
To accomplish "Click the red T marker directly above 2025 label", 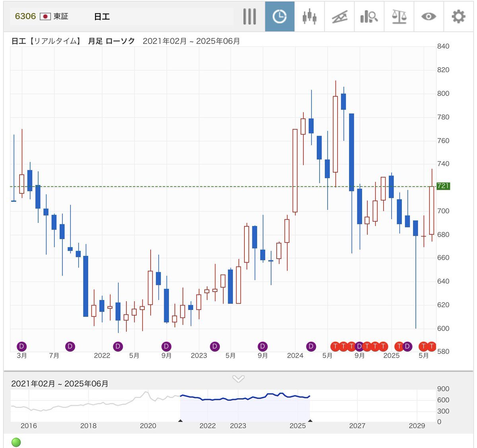I will click(x=399, y=346).
